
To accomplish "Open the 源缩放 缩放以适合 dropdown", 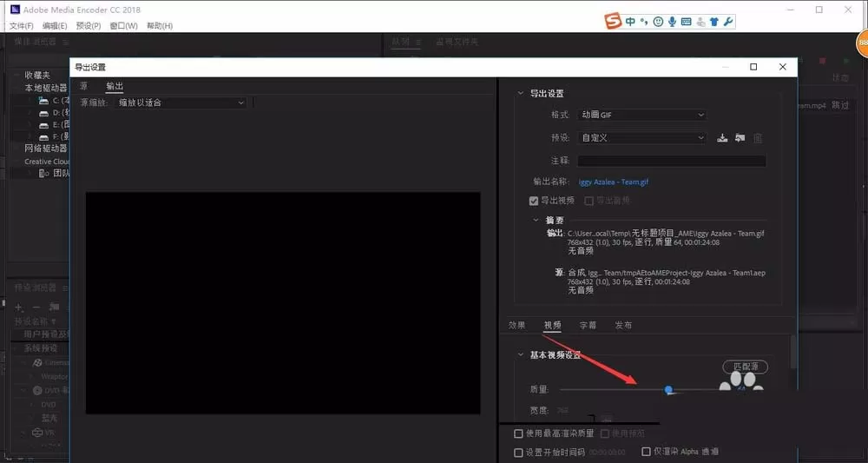I will tap(180, 103).
